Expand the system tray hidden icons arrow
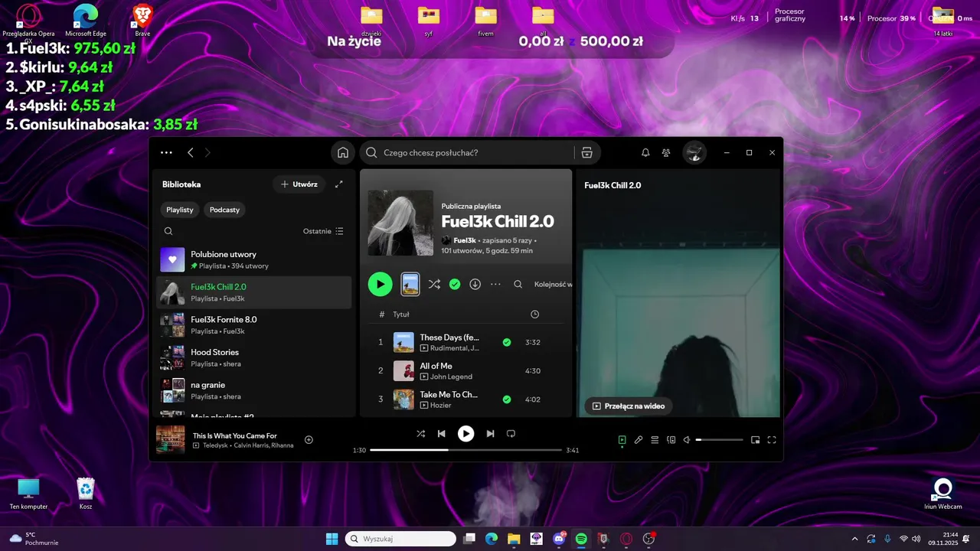Viewport: 980px width, 551px height. point(854,539)
